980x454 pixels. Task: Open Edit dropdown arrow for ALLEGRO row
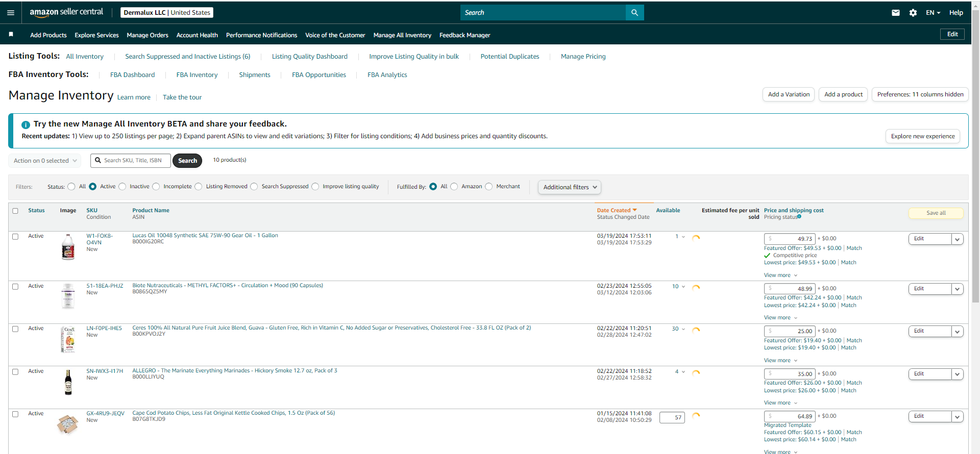pyautogui.click(x=958, y=374)
